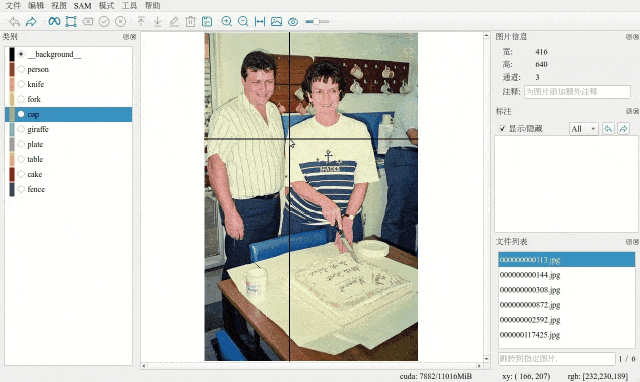Close the 标注 panel
The image size is (640, 382).
pyautogui.click(x=636, y=111)
